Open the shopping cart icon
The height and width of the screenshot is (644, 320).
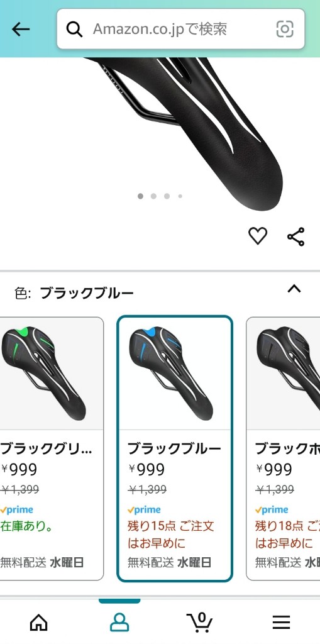(200, 622)
